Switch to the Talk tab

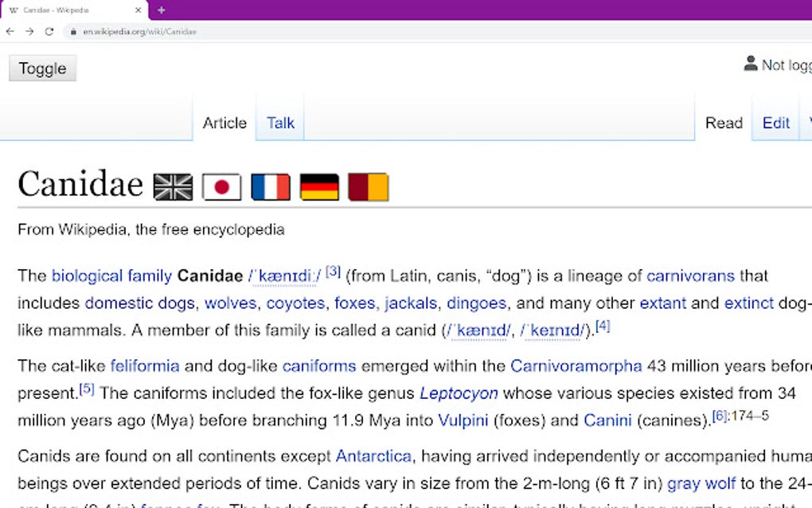(279, 123)
